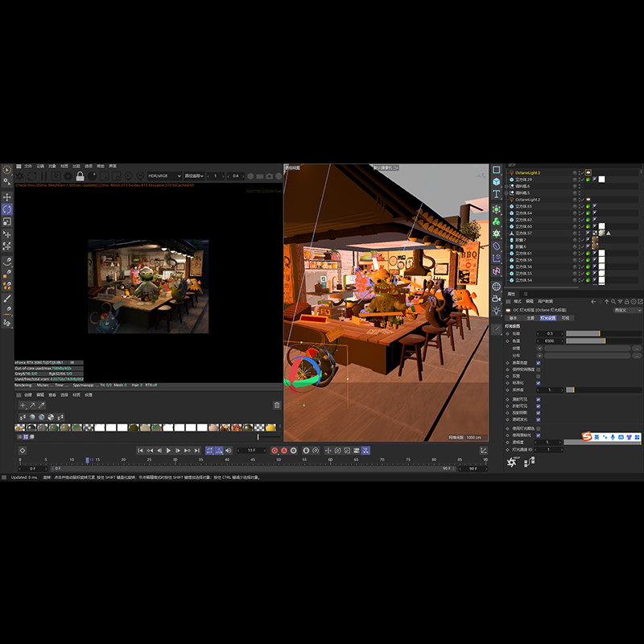644x644 pixels.
Task: Select OctaneLight.3 in the object list
Action: [x=528, y=172]
